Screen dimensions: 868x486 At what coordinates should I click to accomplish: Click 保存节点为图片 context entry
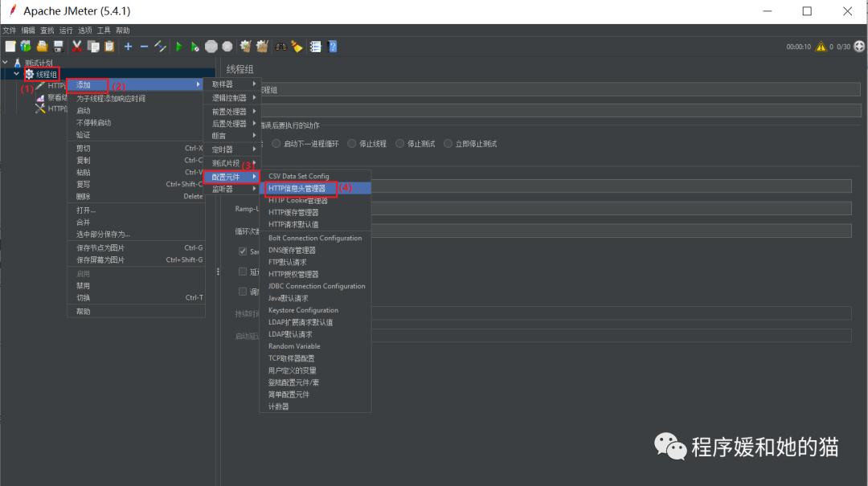click(x=136, y=248)
